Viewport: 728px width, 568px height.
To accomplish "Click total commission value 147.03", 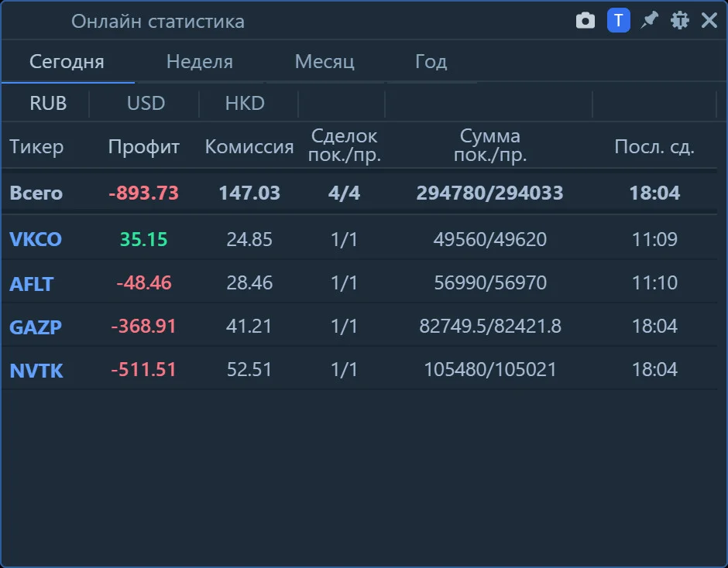I will (249, 193).
